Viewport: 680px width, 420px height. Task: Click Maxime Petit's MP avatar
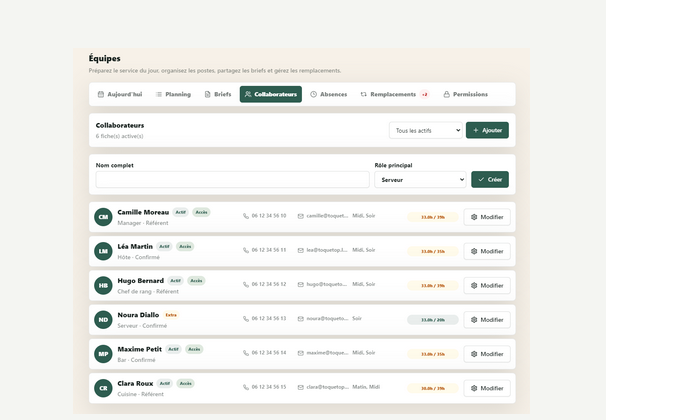103,354
